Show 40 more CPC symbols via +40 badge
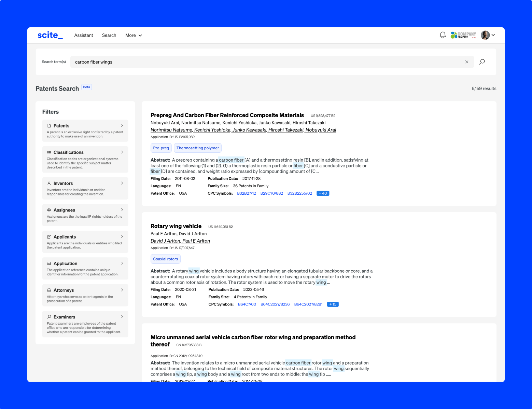 tap(322, 193)
